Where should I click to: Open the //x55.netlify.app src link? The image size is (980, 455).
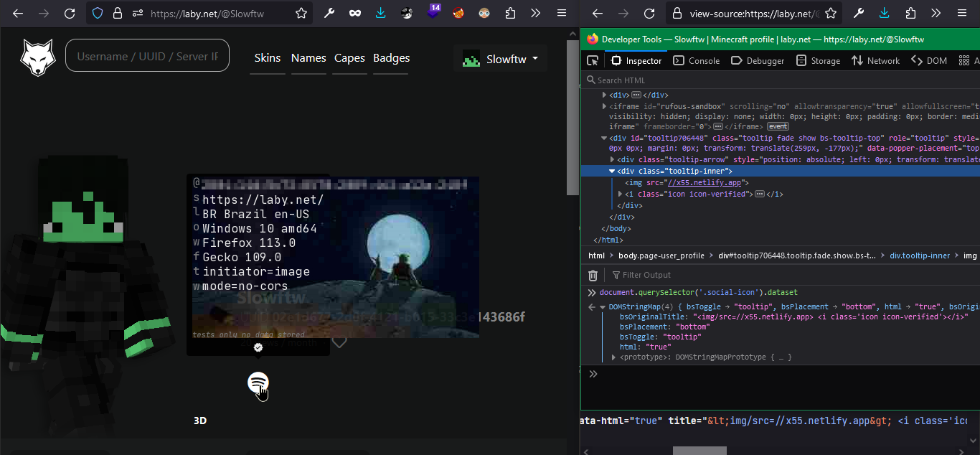[x=704, y=182]
